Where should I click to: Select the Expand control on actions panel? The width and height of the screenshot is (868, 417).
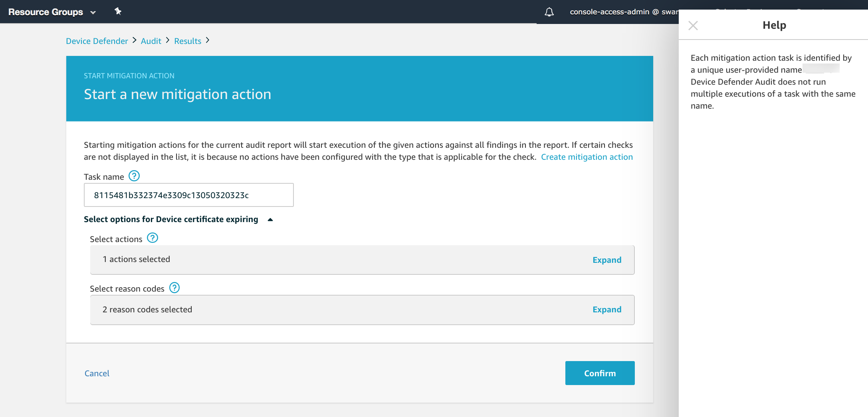[607, 260]
